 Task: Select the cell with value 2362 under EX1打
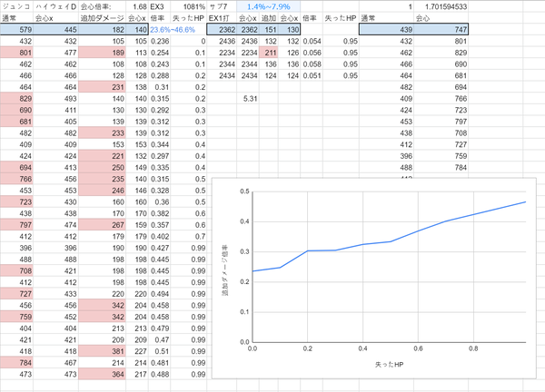tap(222, 30)
